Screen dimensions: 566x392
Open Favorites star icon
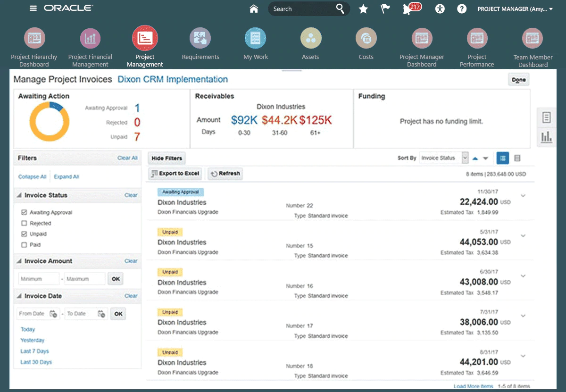point(363,9)
